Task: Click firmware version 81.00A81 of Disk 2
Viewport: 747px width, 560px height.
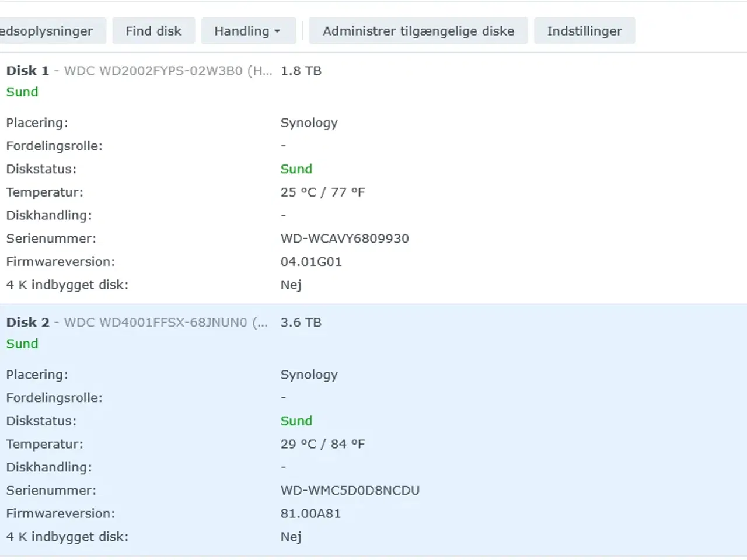Action: pos(310,513)
